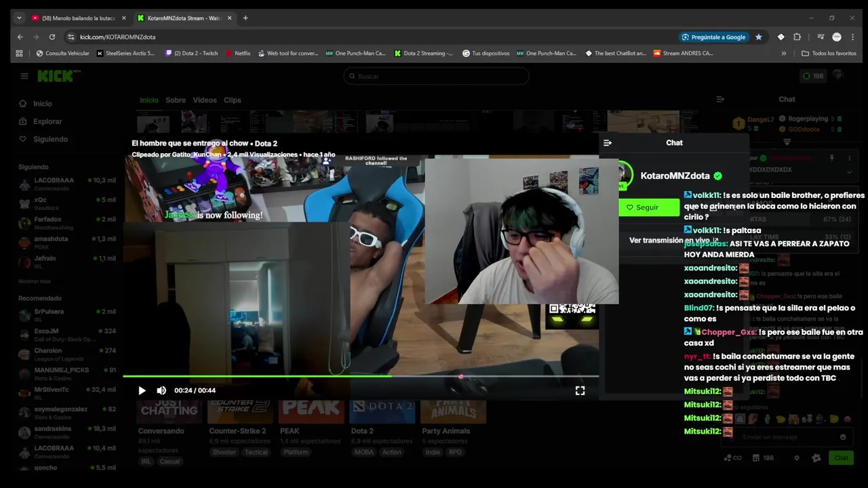Open browser extensions puzzle icon
Image resolution: width=868 pixels, height=488 pixels.
(x=797, y=37)
